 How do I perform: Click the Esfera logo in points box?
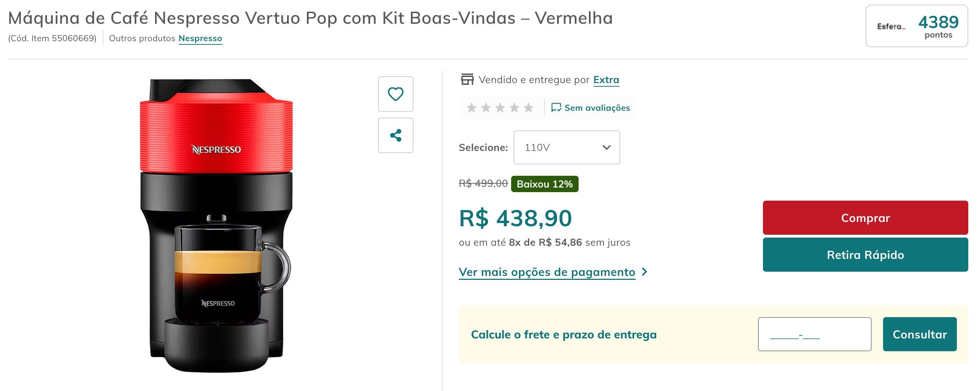coord(891,27)
